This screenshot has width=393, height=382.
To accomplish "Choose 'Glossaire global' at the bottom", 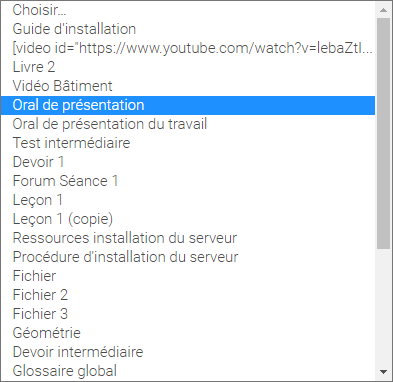I will click(x=188, y=371).
